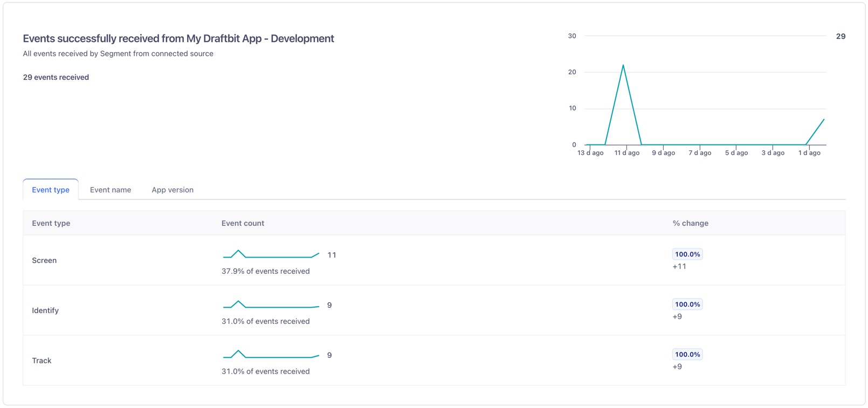Select the App version tab

[x=173, y=190]
